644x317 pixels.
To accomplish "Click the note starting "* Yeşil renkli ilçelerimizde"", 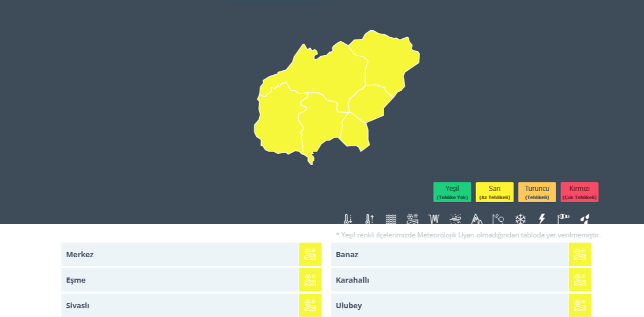I will [468, 235].
